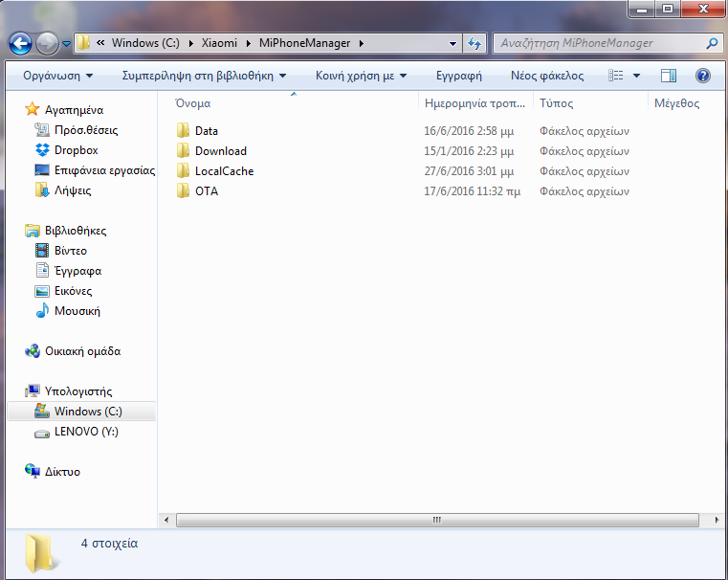The image size is (728, 580).
Task: Expand the arrow after Xiaomi in the path
Action: coord(249,43)
